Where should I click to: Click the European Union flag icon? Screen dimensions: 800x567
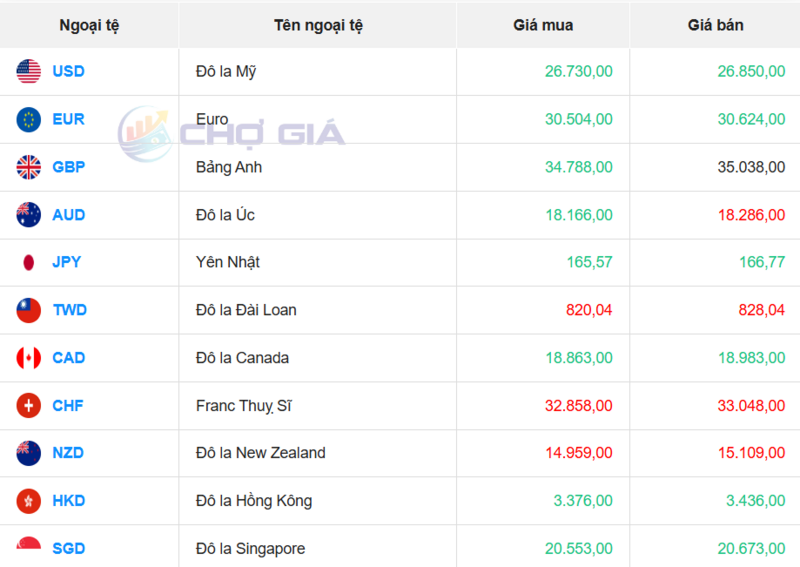click(x=28, y=119)
